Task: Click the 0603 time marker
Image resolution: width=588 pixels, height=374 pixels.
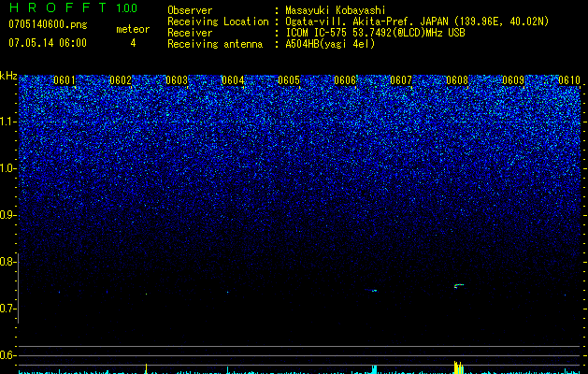Action: (x=177, y=80)
